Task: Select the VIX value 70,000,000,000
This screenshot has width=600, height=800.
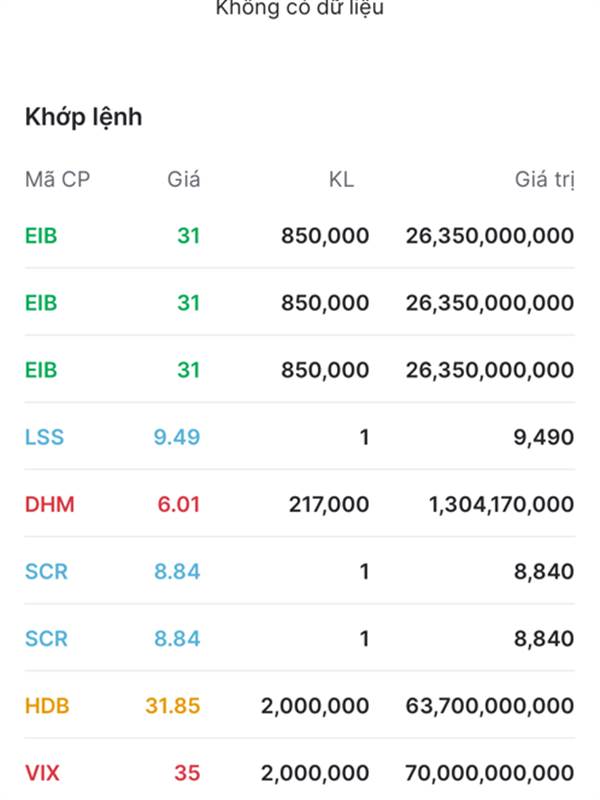Action: pyautogui.click(x=490, y=773)
